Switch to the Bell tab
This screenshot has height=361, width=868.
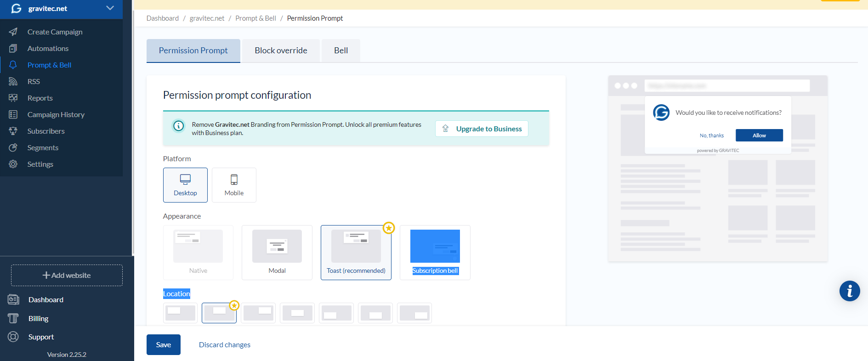coord(341,51)
